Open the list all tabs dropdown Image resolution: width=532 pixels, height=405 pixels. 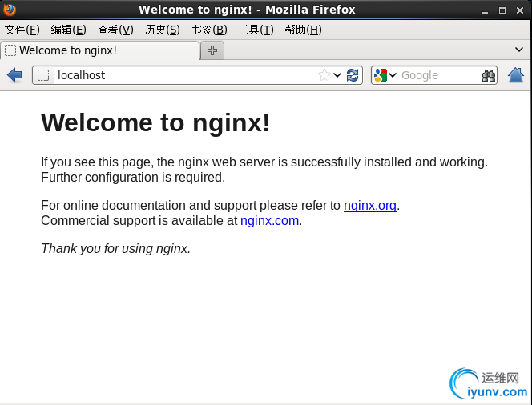point(518,50)
